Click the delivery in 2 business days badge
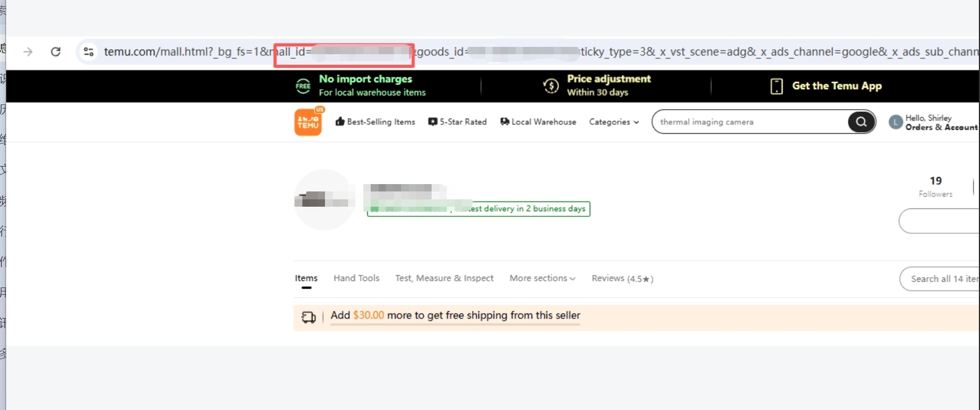The height and width of the screenshot is (410, 980). (478, 209)
